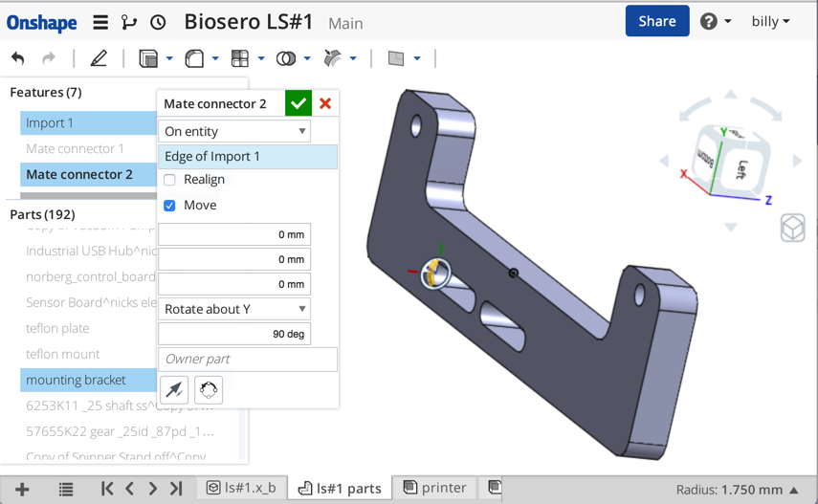Viewport: 818px width, 504px height.
Task: Open the versions and branches icon
Action: pos(129,22)
